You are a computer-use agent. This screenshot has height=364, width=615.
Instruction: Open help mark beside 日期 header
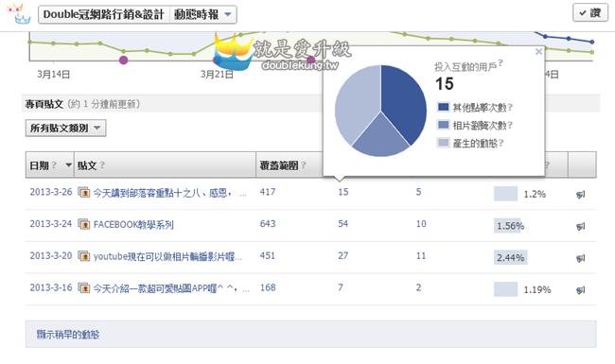pyautogui.click(x=54, y=165)
